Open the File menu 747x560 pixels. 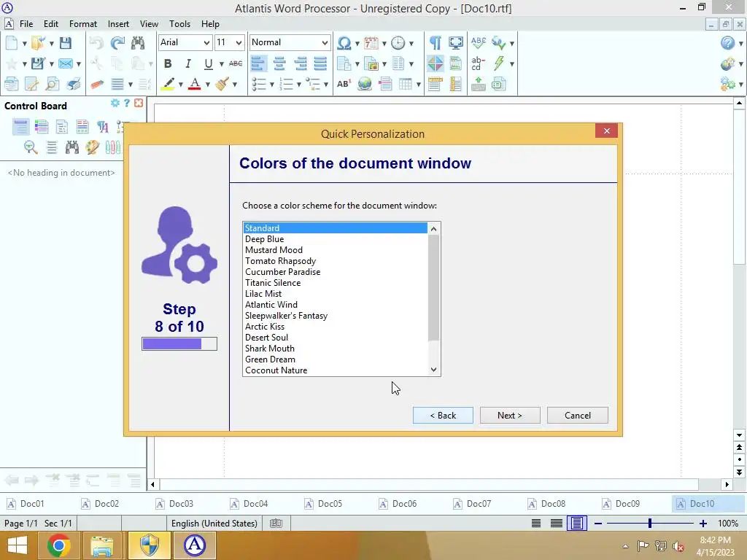click(x=26, y=24)
